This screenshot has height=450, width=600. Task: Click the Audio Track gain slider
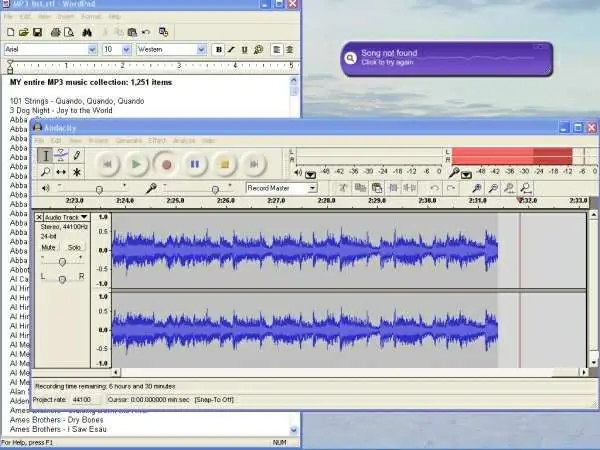pos(62,261)
